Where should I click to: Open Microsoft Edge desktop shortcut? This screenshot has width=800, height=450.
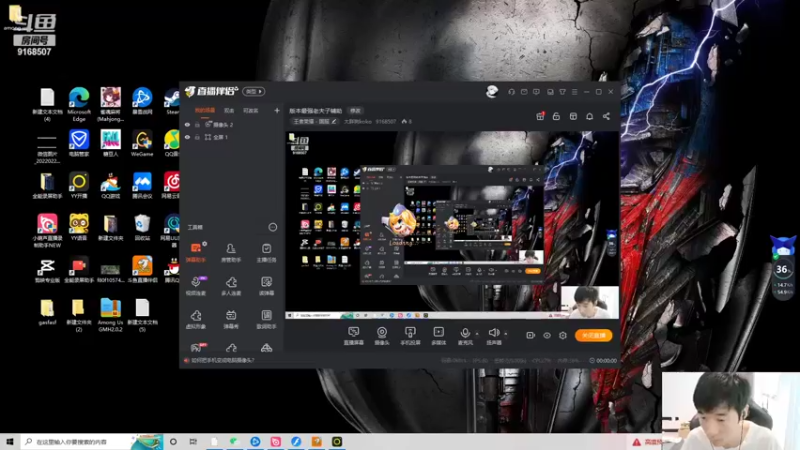pos(79,104)
